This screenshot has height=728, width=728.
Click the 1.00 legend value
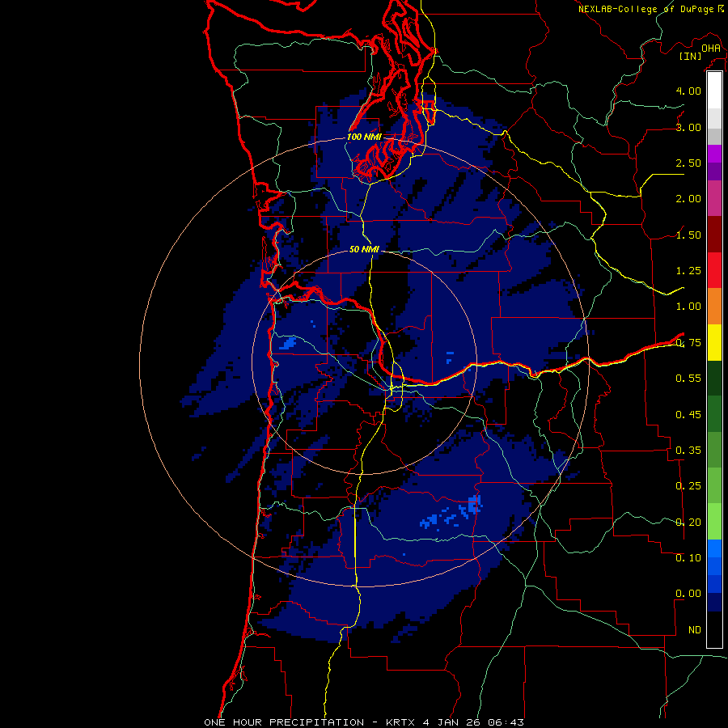point(688,307)
